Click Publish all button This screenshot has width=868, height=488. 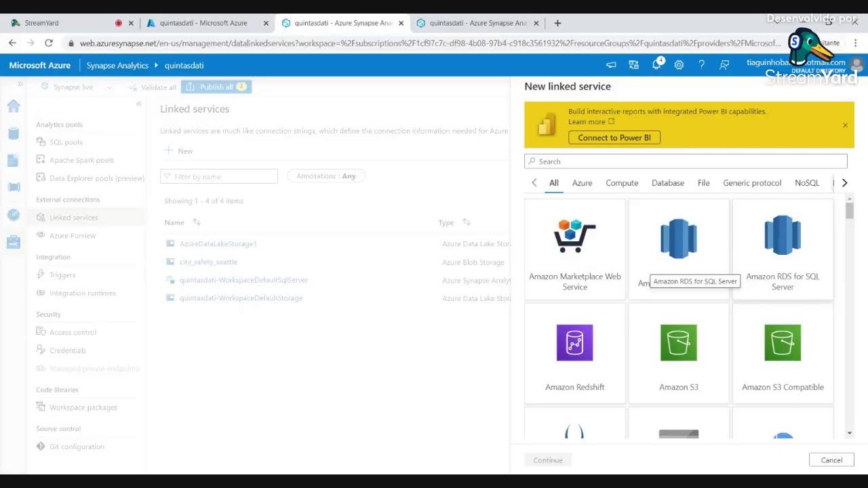coord(216,87)
